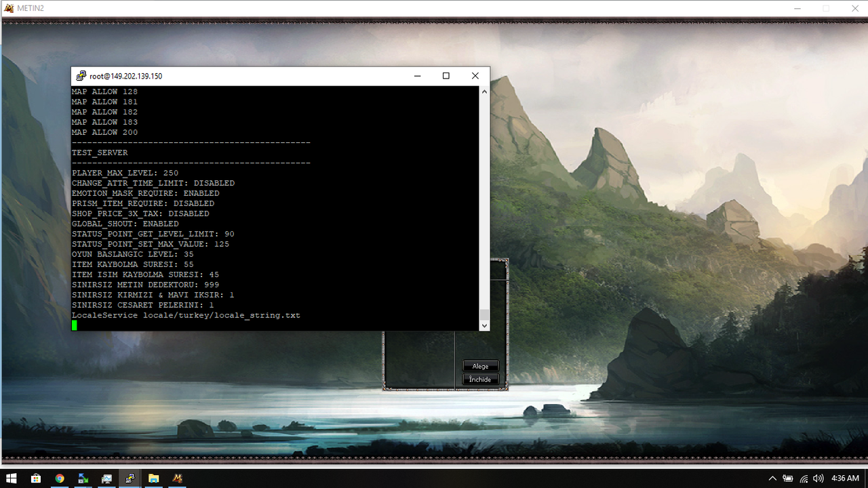Viewport: 868px width, 488px height.
Task: Click root@149.202.139.150 title bar text
Action: [126, 76]
